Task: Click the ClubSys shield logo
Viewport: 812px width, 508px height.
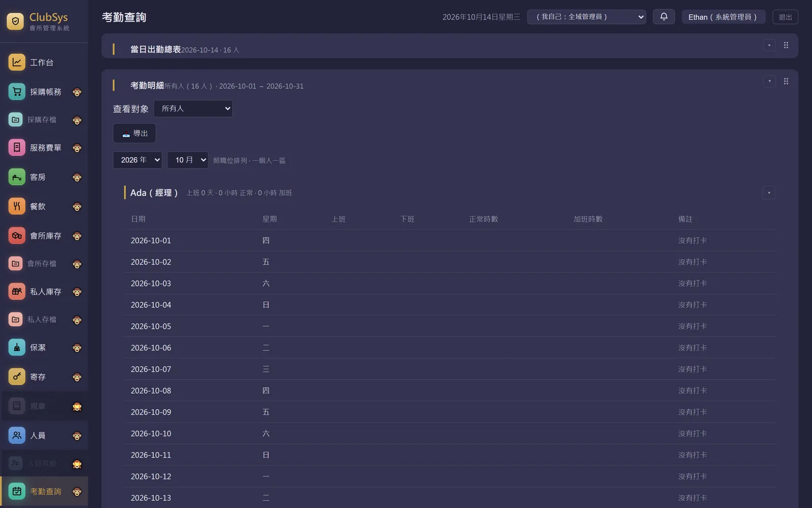Action: pos(15,21)
